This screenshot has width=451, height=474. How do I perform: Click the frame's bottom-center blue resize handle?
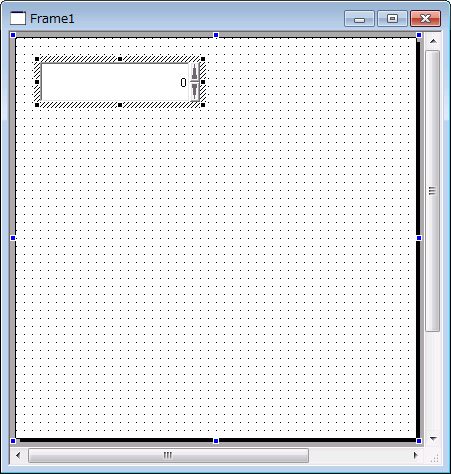click(216, 441)
